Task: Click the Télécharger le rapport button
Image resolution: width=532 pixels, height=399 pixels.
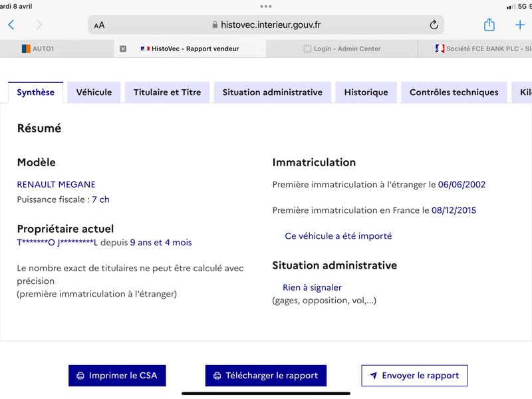Action: click(x=266, y=376)
